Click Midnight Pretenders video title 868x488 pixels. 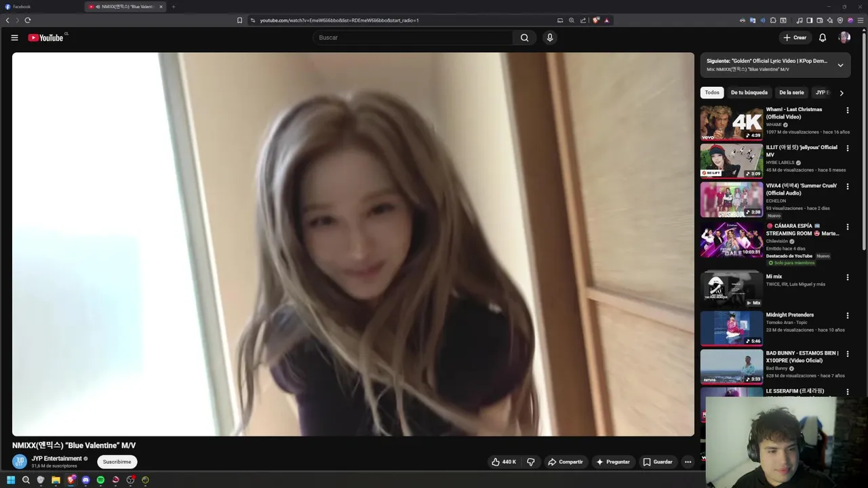pos(790,315)
